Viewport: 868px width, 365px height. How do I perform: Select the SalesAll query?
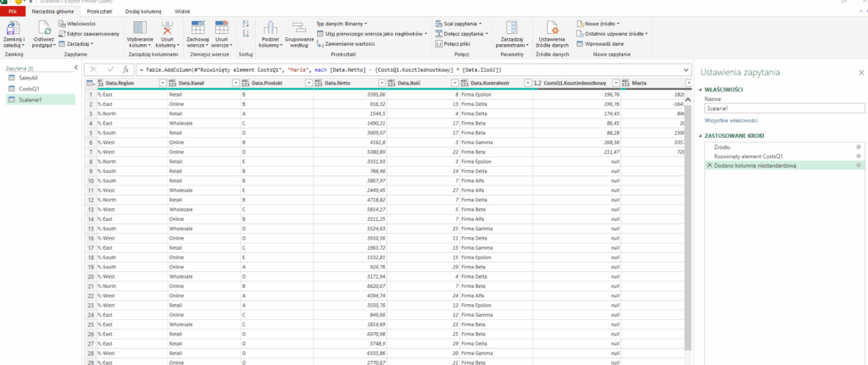[40, 78]
